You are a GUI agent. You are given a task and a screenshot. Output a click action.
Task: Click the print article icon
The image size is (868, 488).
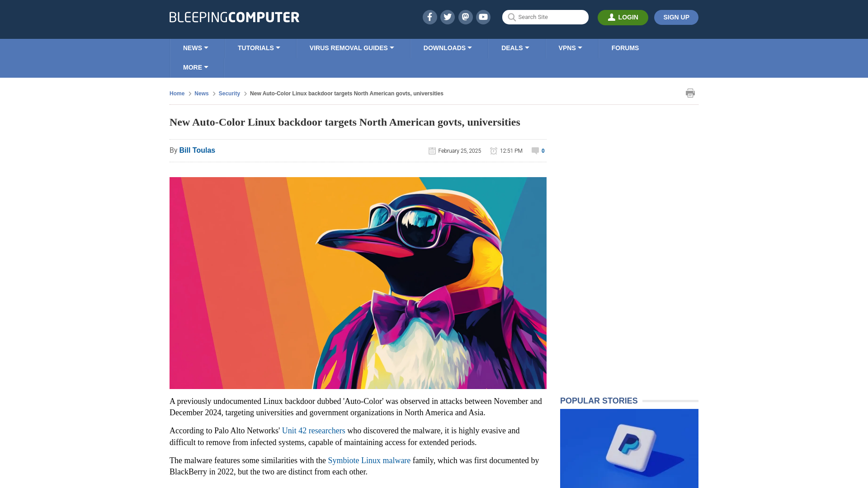tap(690, 93)
